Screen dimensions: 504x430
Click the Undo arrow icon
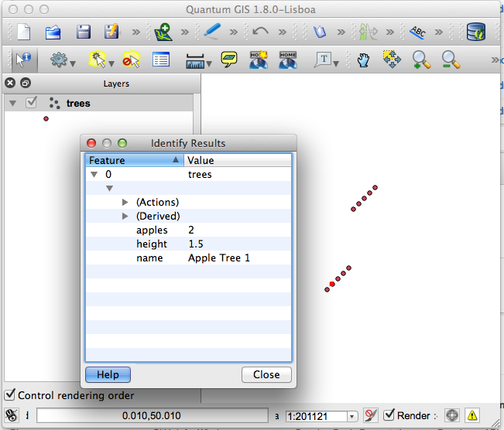[260, 32]
